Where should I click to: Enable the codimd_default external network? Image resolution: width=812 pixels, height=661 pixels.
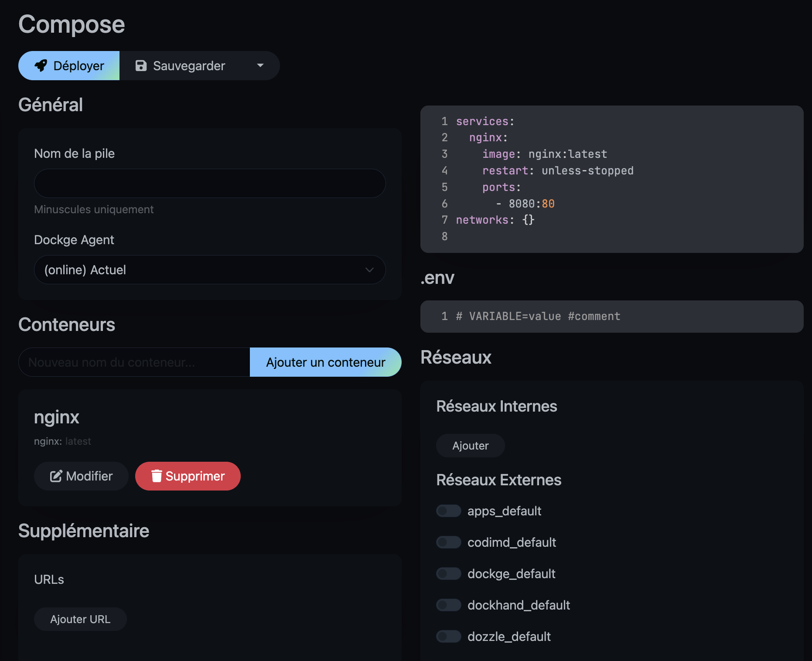tap(448, 542)
